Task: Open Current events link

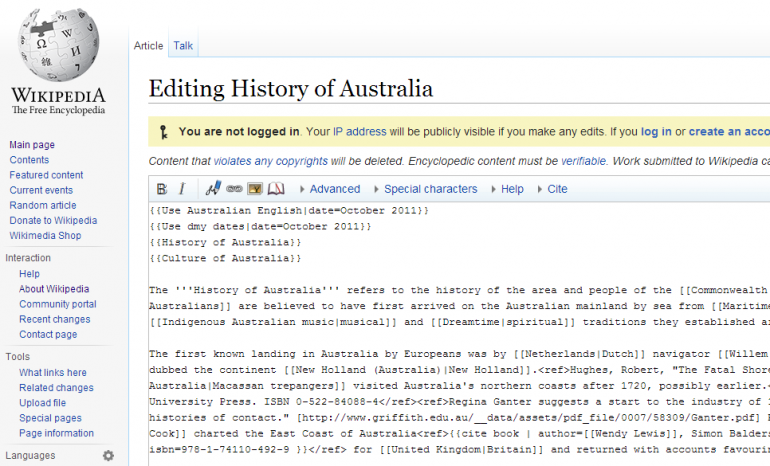Action: 41,191
